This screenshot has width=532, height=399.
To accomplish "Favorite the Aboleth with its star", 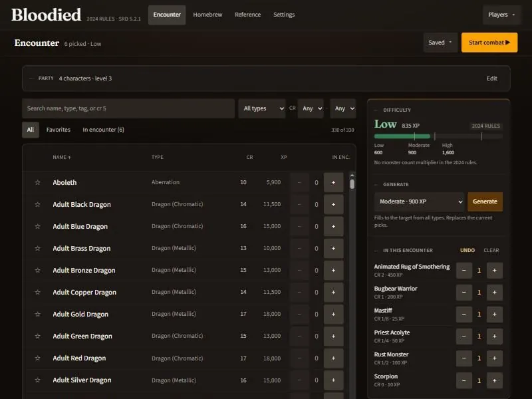I will [x=38, y=182].
